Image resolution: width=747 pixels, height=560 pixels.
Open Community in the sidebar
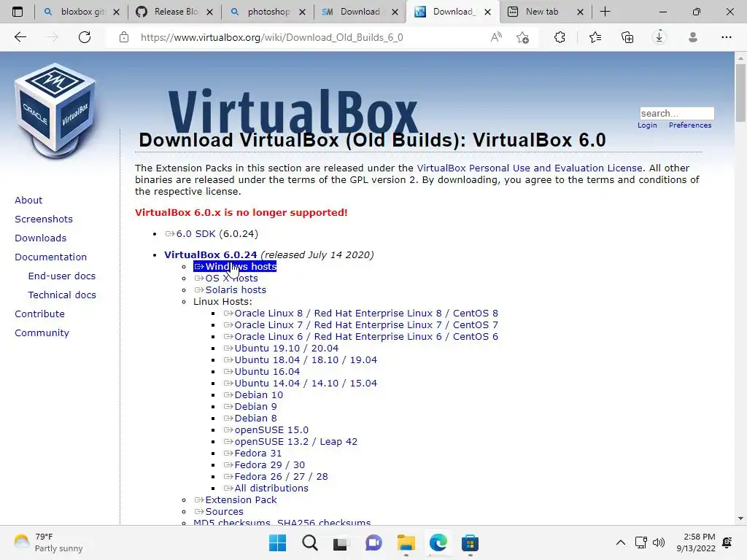[x=42, y=332]
